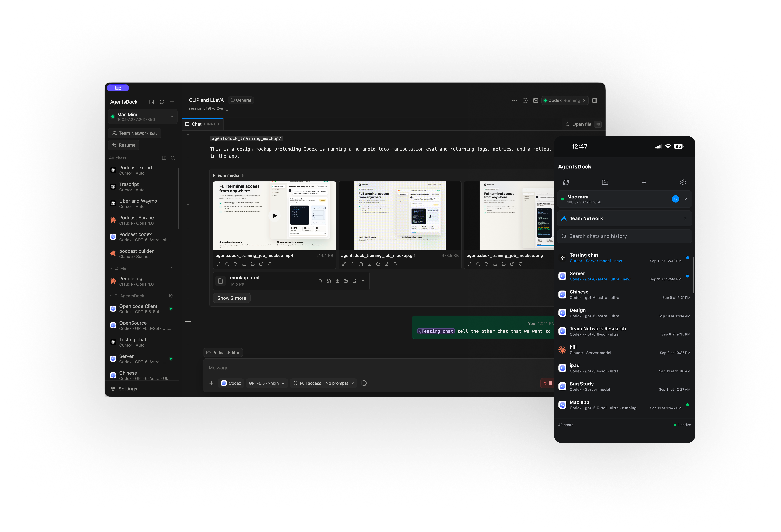Image resolution: width=781 pixels, height=532 pixels.
Task: Select Codex agent chooser in composer
Action: (231, 383)
